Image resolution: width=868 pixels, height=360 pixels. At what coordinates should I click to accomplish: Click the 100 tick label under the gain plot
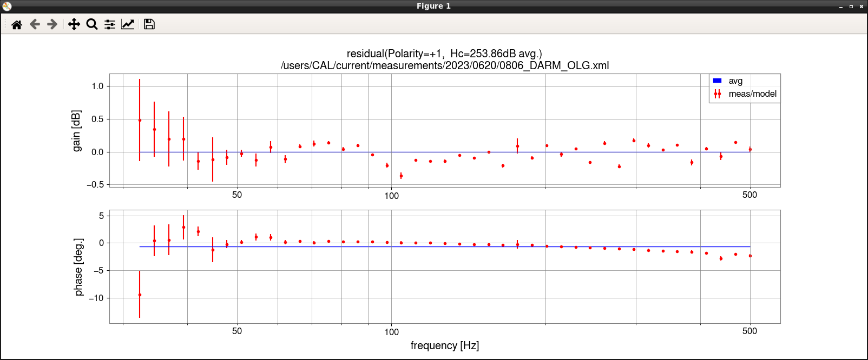pos(391,196)
